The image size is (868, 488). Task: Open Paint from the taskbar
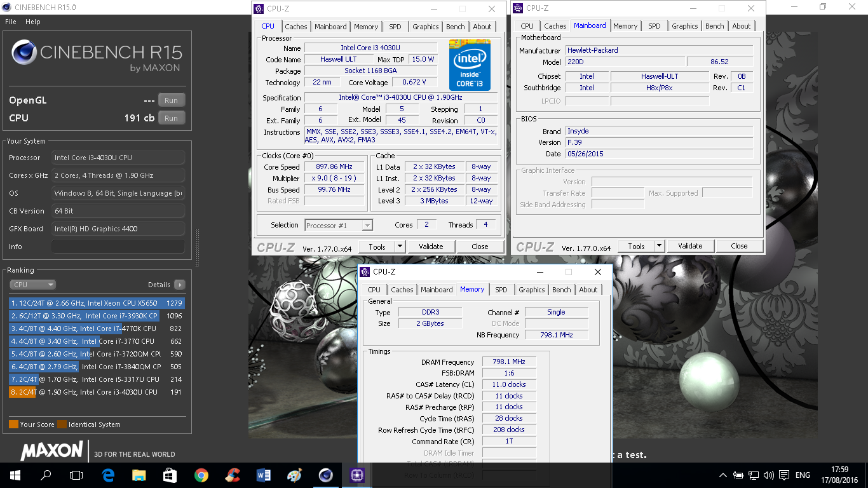[294, 475]
